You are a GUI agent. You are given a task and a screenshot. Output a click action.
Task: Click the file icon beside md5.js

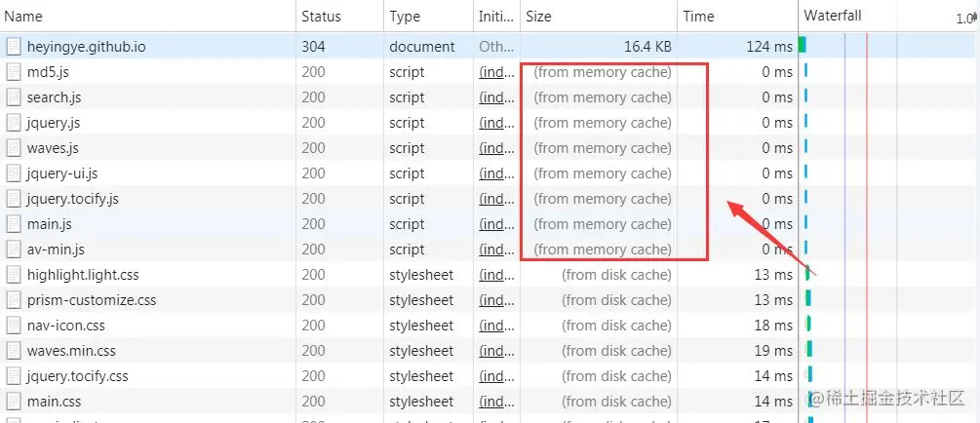[13, 72]
